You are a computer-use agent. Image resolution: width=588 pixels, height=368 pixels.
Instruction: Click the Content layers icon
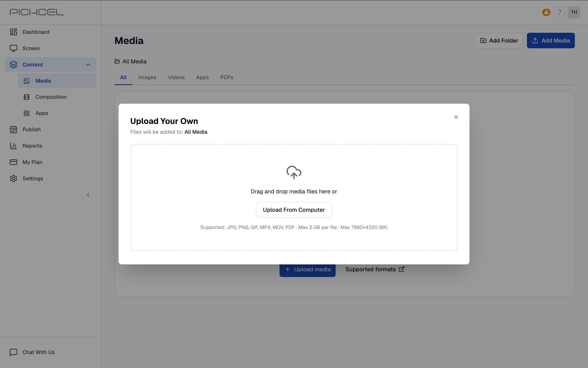[14, 64]
